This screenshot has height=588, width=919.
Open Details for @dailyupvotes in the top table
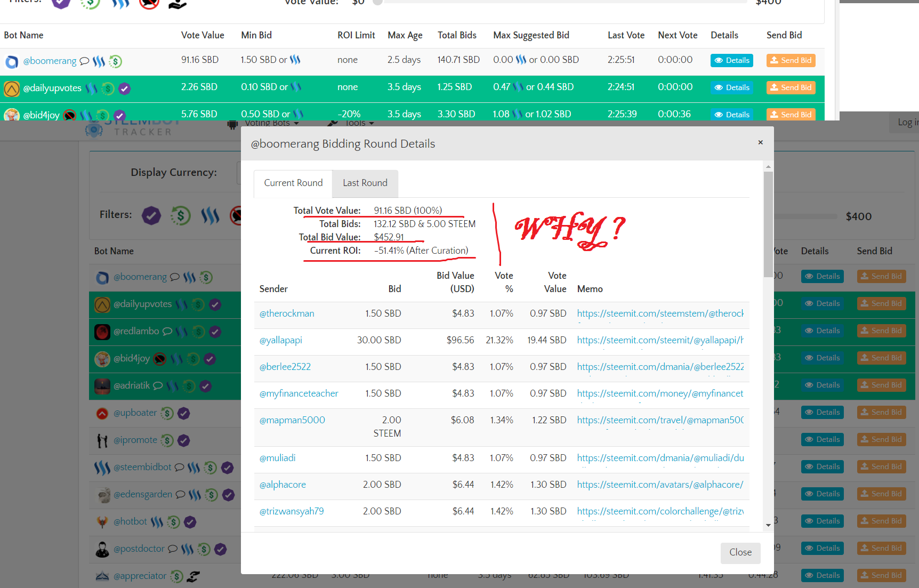(x=732, y=87)
